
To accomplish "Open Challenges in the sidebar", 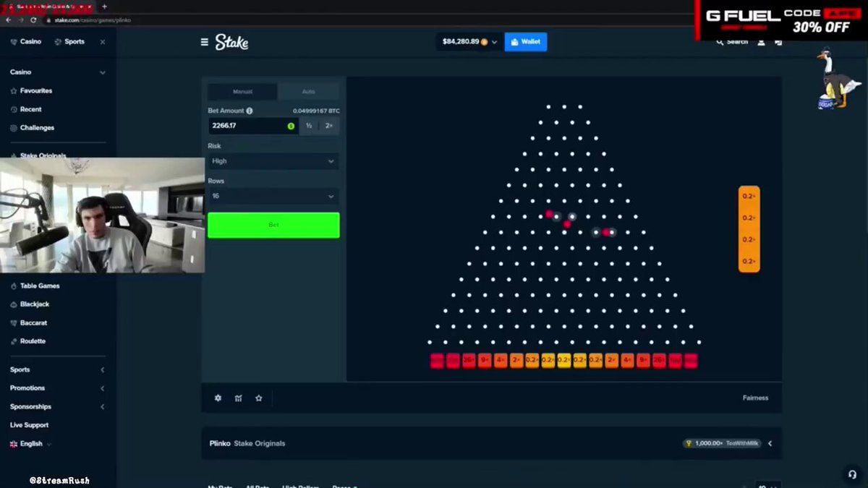I will click(x=32, y=128).
